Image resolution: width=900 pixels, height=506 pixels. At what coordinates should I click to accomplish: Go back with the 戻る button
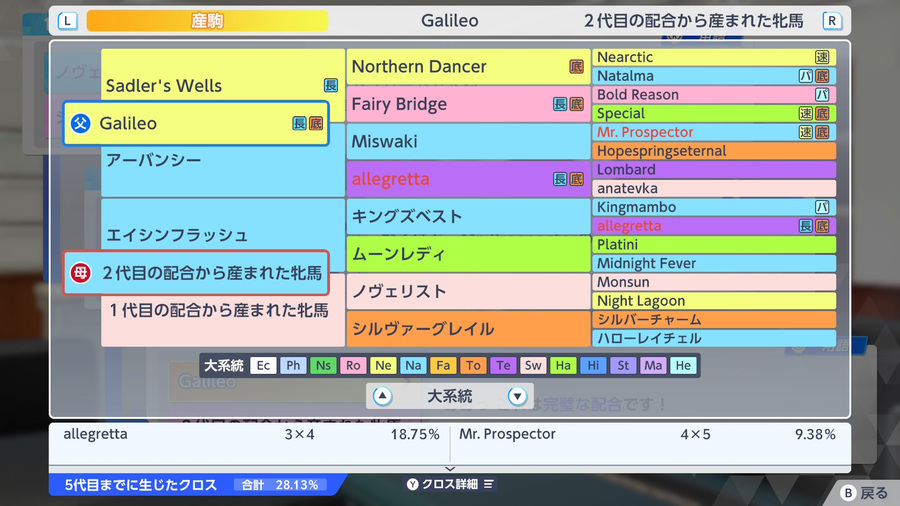864,493
